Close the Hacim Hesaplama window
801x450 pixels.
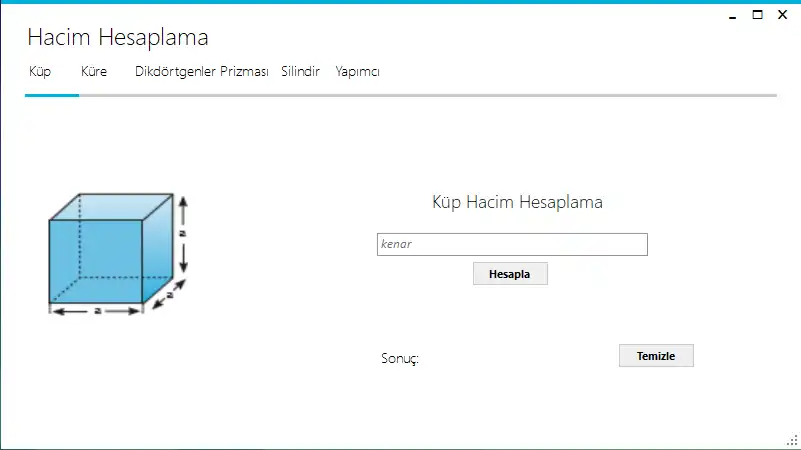tap(782, 15)
